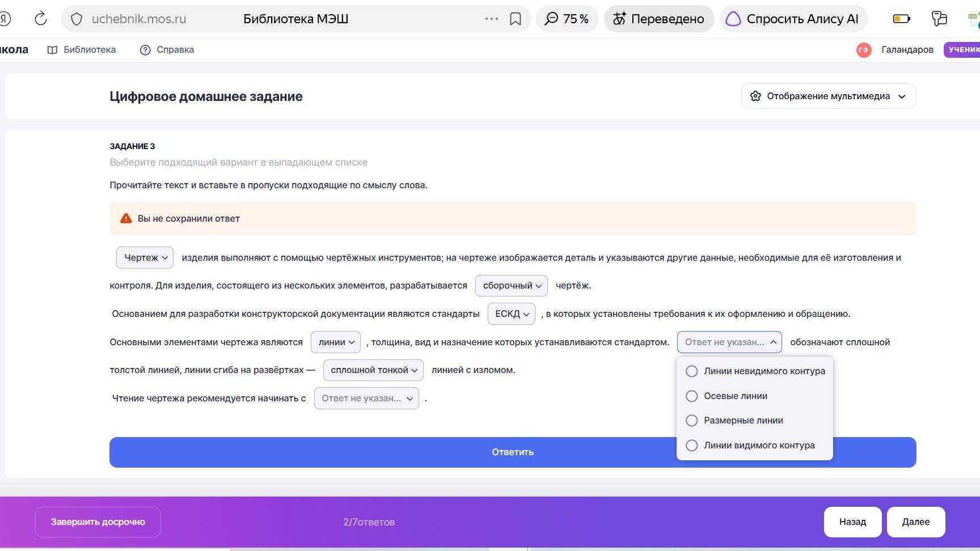
Task: Reload the page with the refresh icon
Action: click(x=41, y=19)
